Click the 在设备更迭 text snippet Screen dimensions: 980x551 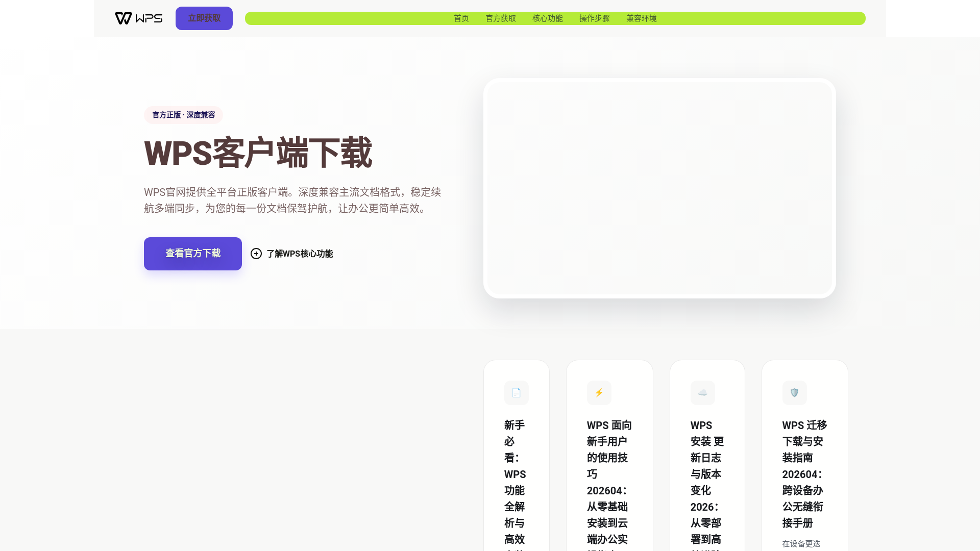pos(801,544)
